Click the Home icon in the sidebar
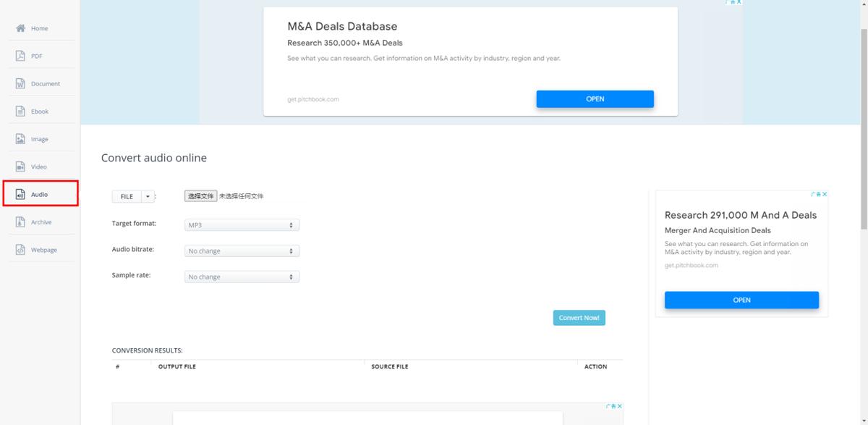 point(21,28)
